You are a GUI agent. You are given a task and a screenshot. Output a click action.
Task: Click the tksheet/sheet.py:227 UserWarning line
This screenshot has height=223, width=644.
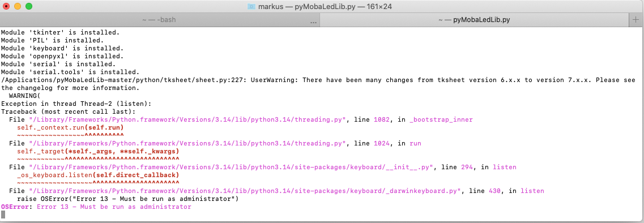pos(318,80)
